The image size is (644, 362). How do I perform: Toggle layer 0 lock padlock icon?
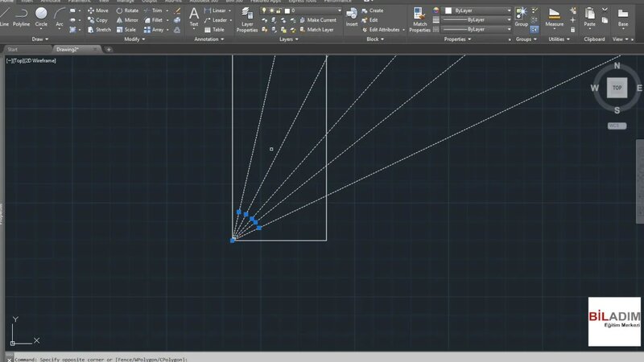click(x=279, y=10)
